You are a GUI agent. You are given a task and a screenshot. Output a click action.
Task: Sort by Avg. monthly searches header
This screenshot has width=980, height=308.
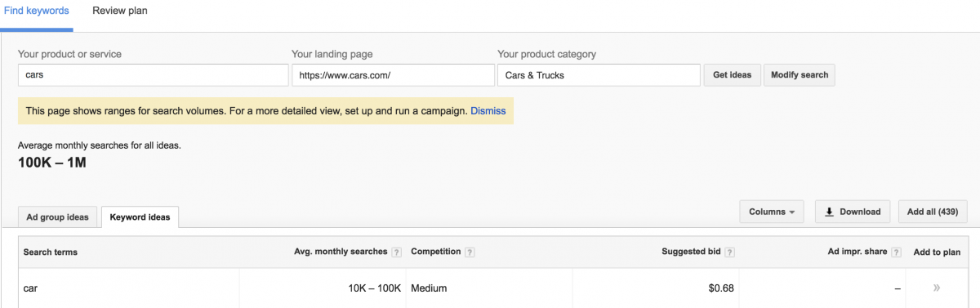[341, 252]
